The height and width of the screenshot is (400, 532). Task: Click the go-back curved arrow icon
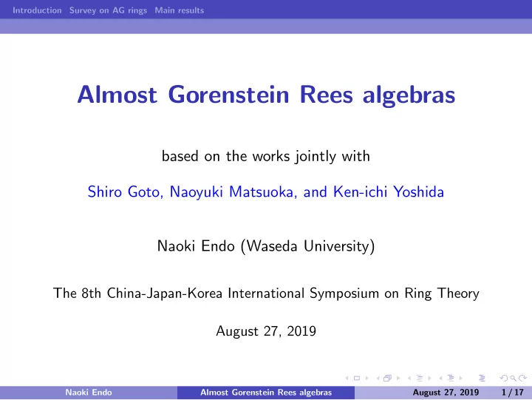point(504,378)
